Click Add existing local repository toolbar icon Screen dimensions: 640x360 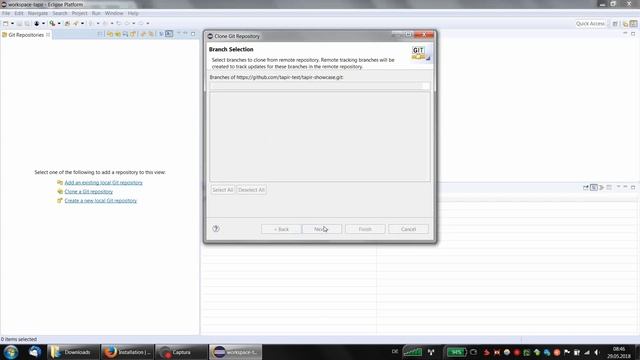pos(110,34)
